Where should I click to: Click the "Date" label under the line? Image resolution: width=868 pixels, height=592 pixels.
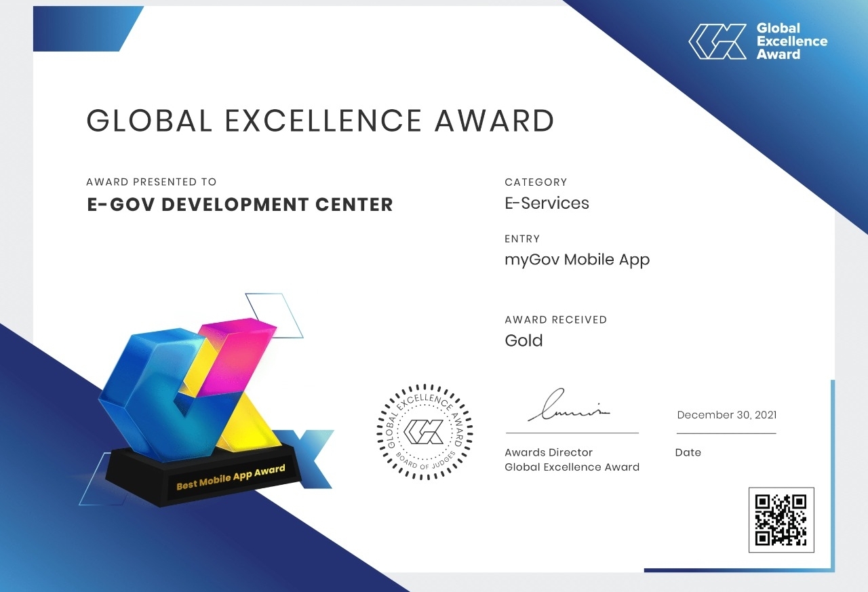click(x=688, y=452)
